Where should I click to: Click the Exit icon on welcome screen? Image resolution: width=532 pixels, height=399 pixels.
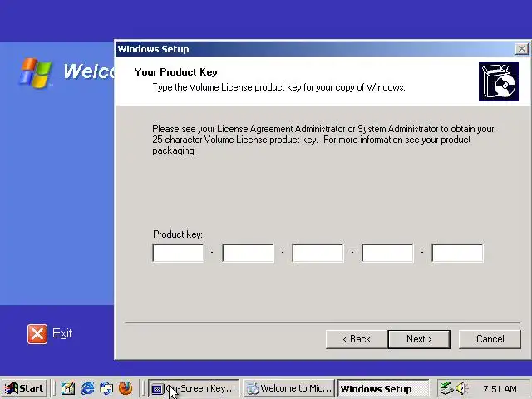(37, 334)
